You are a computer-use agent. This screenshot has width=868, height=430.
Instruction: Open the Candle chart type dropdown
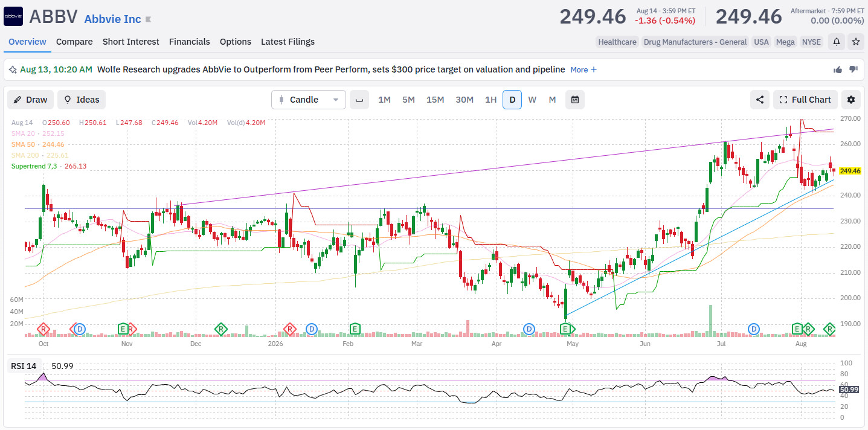click(309, 100)
